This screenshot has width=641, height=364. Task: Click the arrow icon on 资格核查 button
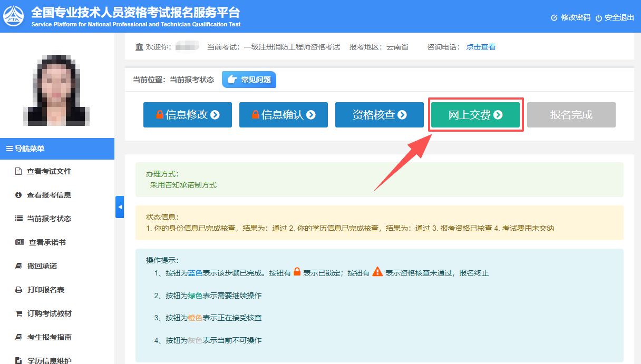pos(402,115)
